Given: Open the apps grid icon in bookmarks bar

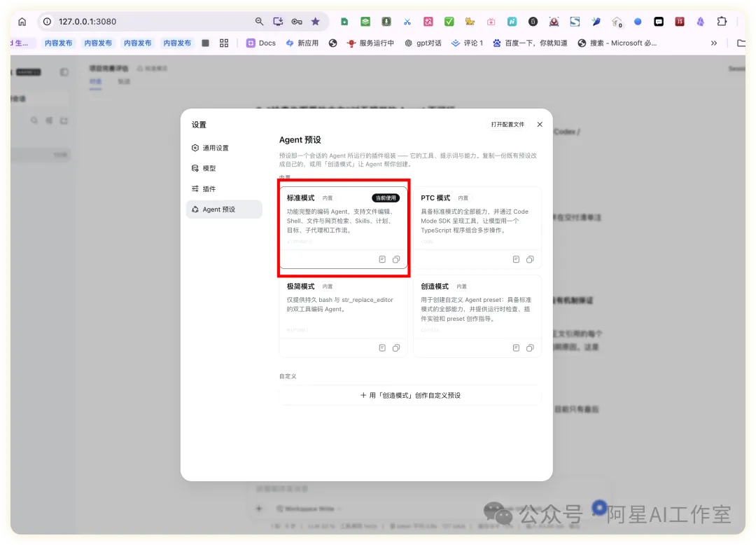Looking at the screenshot, I should click(224, 43).
